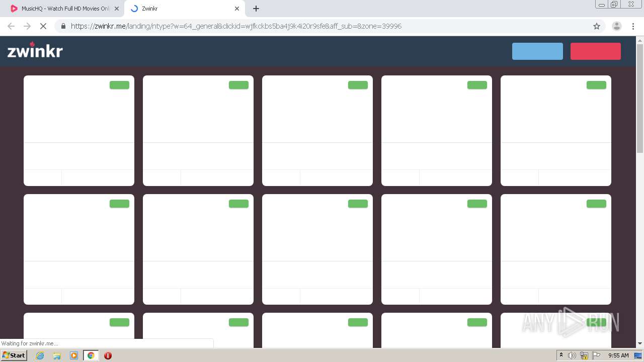The image size is (644, 362).
Task: Open Windows Media Player taskbar icon
Action: point(74,355)
